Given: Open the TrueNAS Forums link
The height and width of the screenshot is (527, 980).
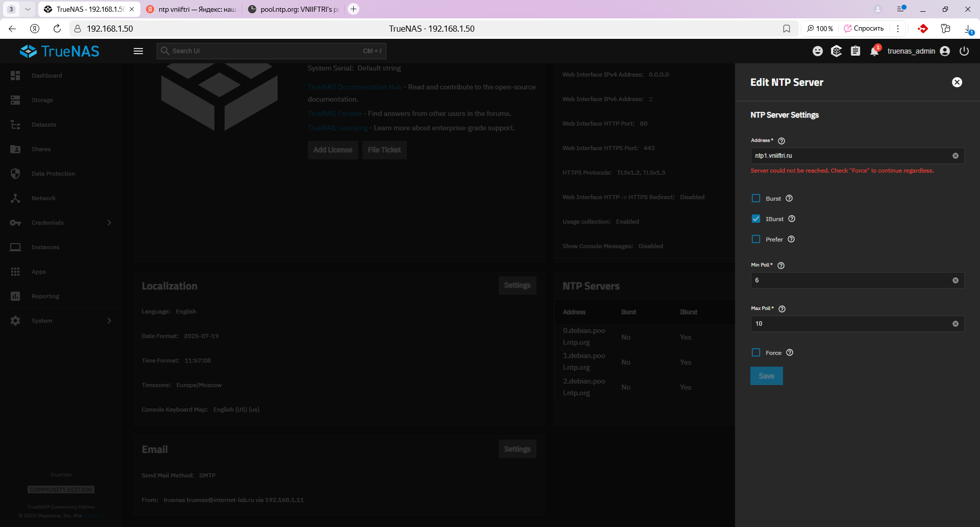Looking at the screenshot, I should point(335,114).
